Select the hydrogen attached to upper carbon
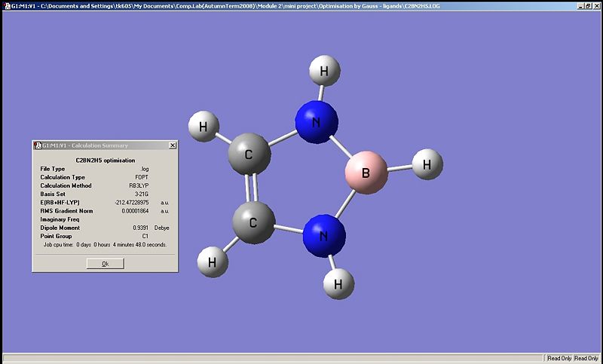This screenshot has width=603, height=364. (x=203, y=127)
